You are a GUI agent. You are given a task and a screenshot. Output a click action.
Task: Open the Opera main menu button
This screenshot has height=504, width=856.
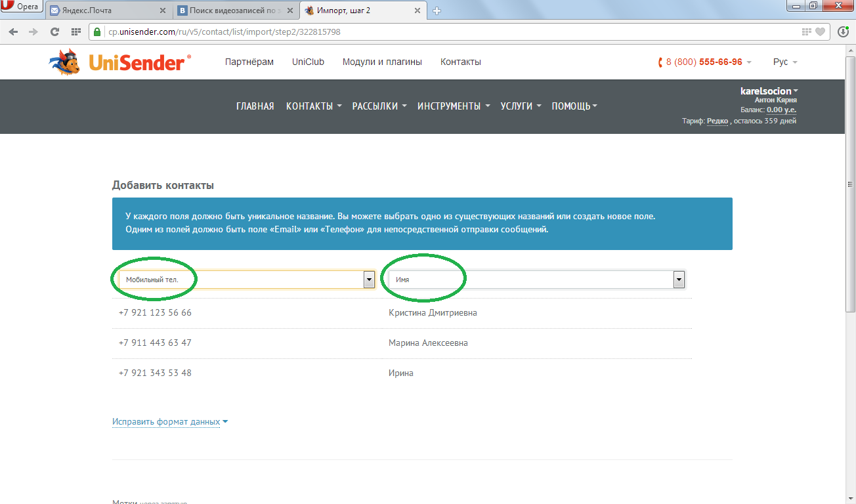[22, 7]
